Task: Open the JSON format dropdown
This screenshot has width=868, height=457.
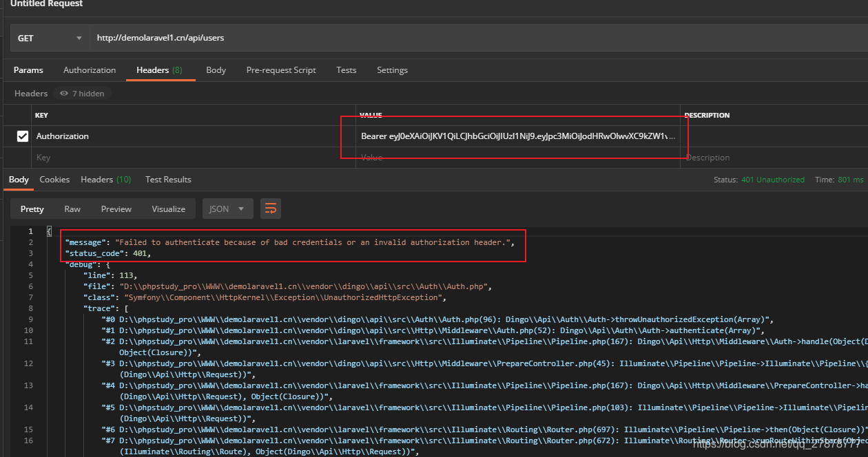Action: tap(227, 209)
